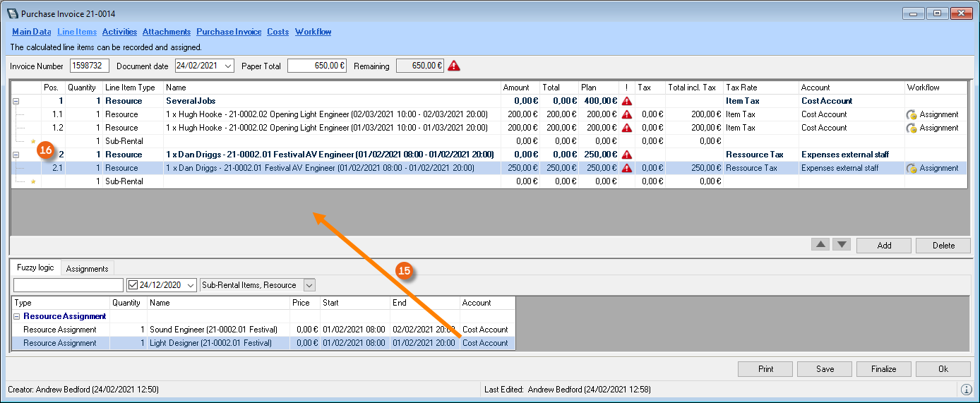Image resolution: width=980 pixels, height=403 pixels.
Task: Collapse the Resource Assignment group
Action: 17,316
